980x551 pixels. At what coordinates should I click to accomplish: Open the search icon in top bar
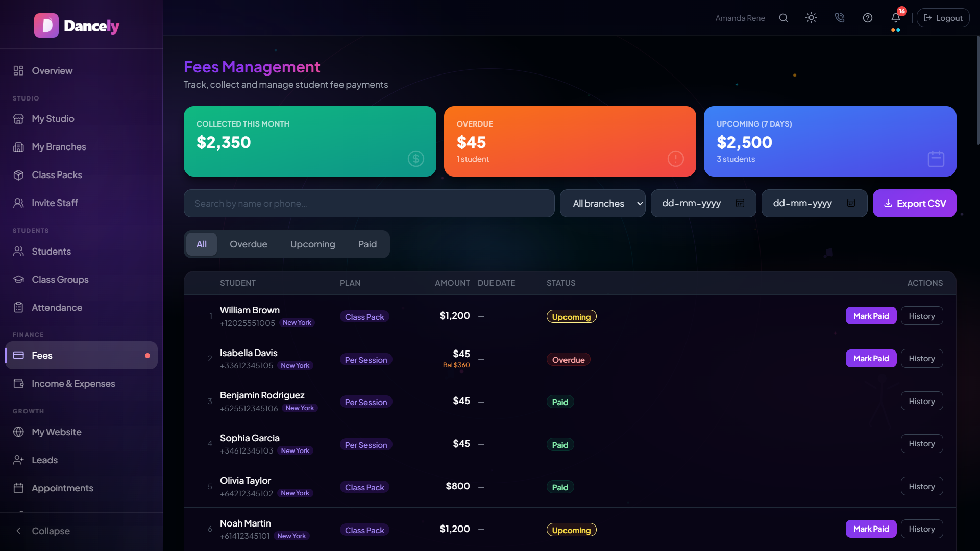[783, 18]
